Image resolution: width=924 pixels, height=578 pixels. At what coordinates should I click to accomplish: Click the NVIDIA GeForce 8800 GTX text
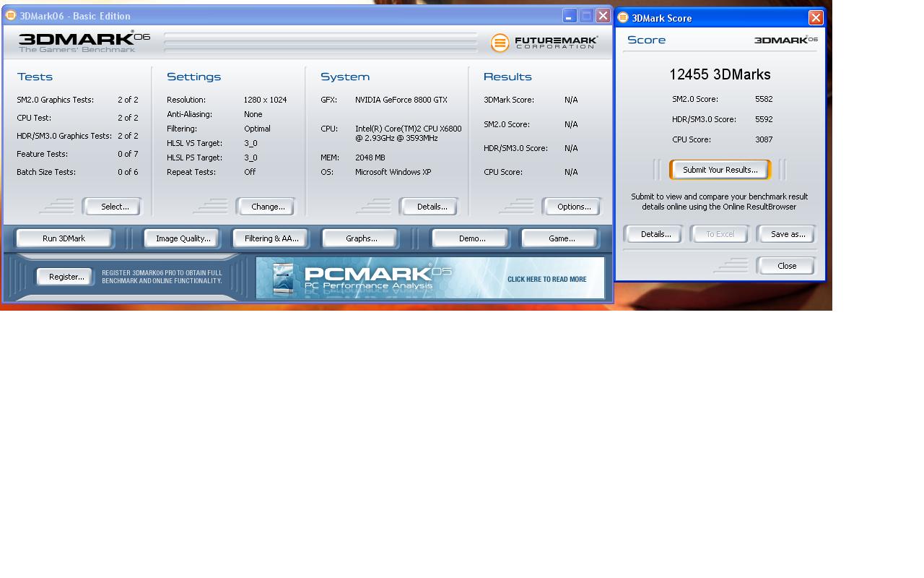click(x=401, y=100)
